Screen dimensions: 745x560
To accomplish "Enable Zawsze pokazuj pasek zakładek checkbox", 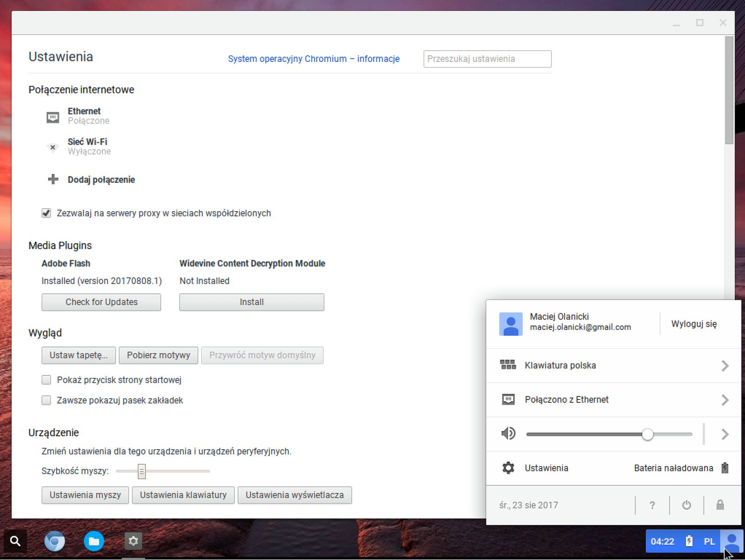I will point(46,400).
